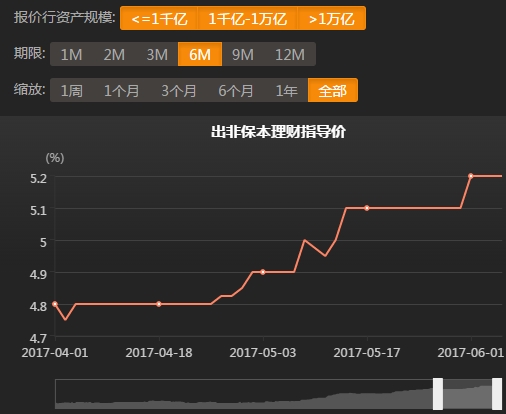Set zoom range to 1个月
Viewport: 506px width, 414px height.
[121, 90]
